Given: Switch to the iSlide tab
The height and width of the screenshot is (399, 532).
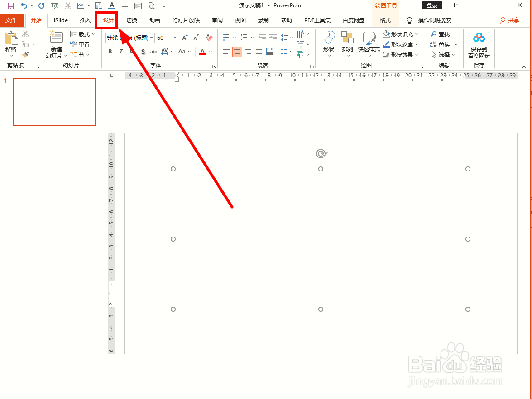Looking at the screenshot, I should (x=61, y=20).
